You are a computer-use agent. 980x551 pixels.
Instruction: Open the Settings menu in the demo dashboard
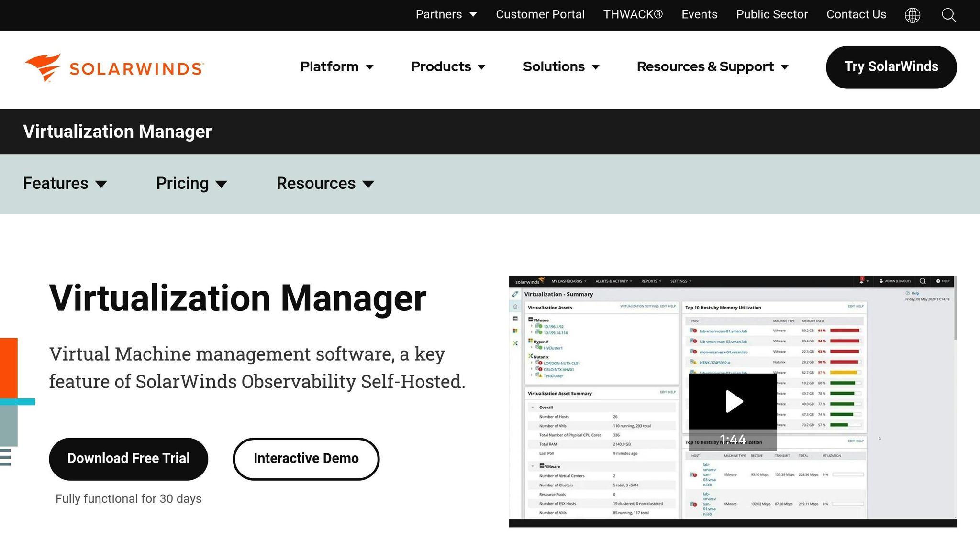tap(679, 281)
